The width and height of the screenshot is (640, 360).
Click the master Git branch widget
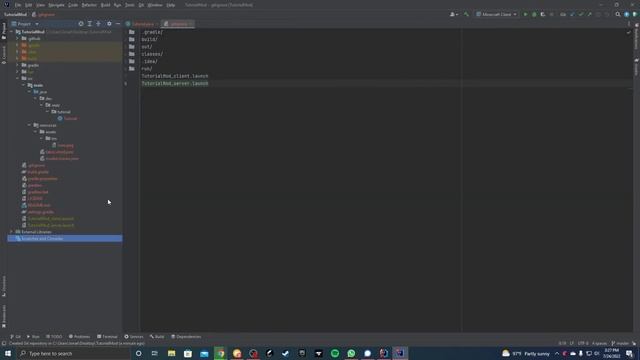pyautogui.click(x=620, y=343)
